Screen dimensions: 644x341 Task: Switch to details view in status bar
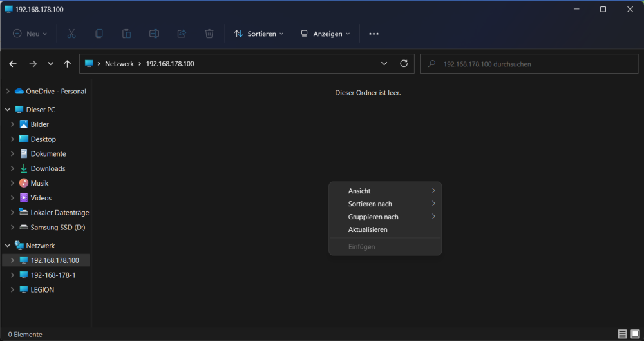click(622, 334)
